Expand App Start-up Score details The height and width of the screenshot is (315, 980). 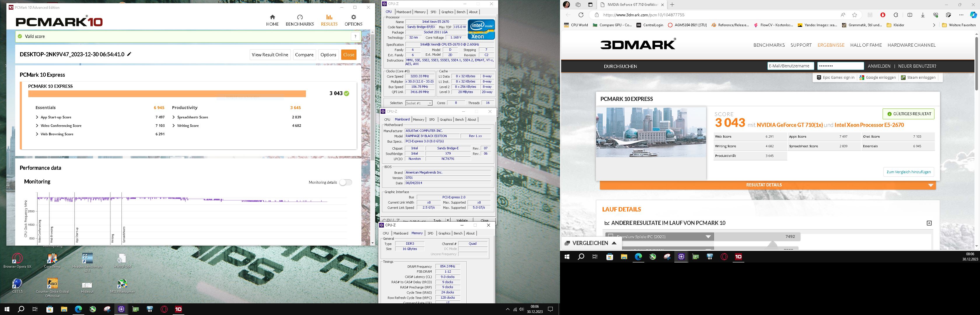[37, 117]
